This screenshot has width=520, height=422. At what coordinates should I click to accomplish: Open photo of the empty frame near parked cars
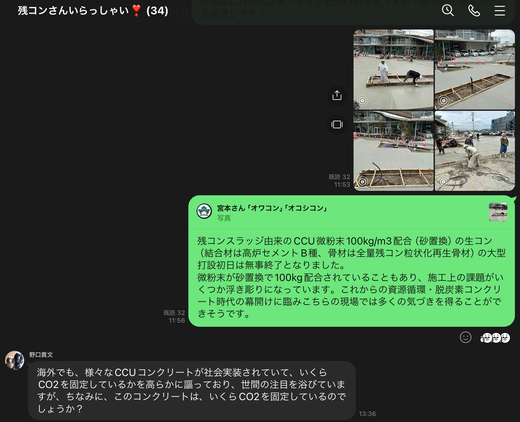point(475,69)
